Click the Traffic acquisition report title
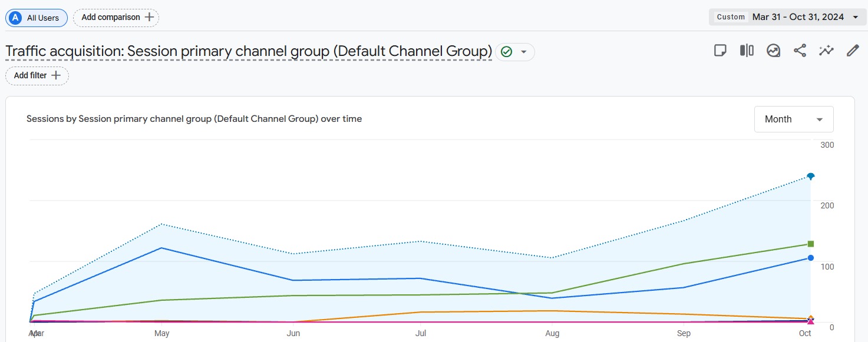The height and width of the screenshot is (342, 868). pyautogui.click(x=248, y=52)
